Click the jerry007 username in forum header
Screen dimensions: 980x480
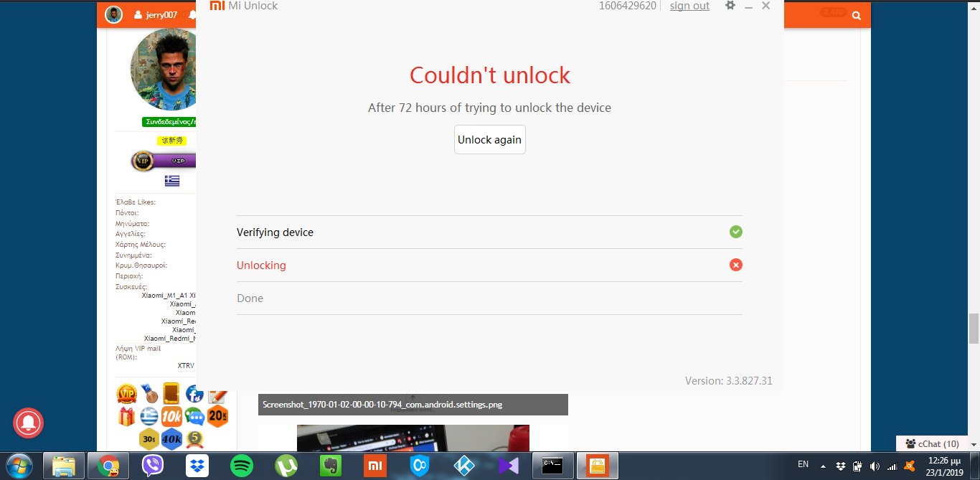161,14
